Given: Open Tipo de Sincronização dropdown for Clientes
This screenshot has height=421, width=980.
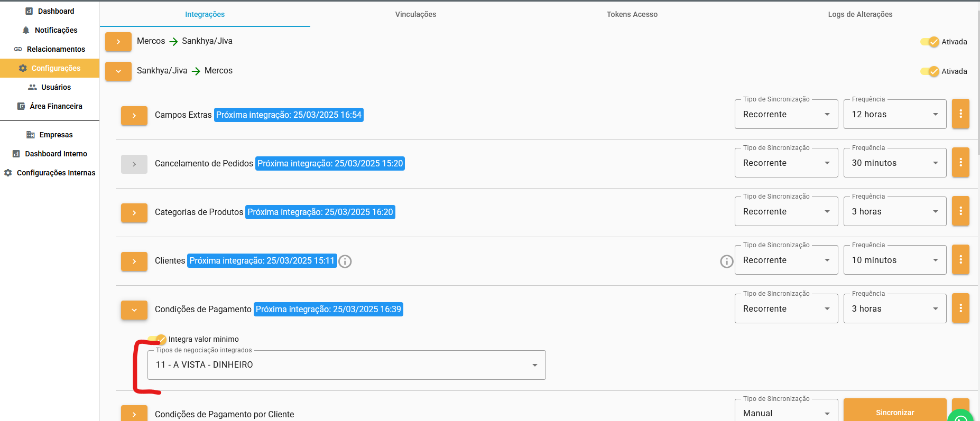Looking at the screenshot, I should [x=786, y=260].
